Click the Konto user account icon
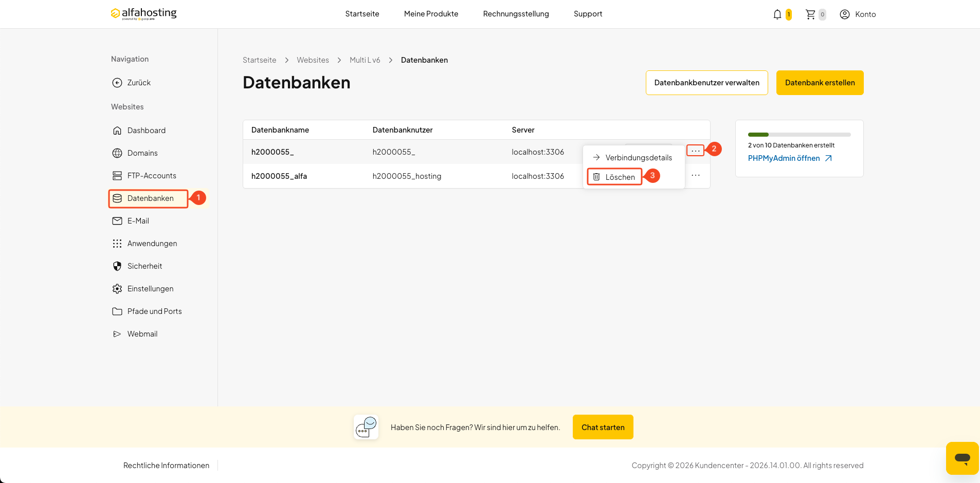 tap(845, 14)
